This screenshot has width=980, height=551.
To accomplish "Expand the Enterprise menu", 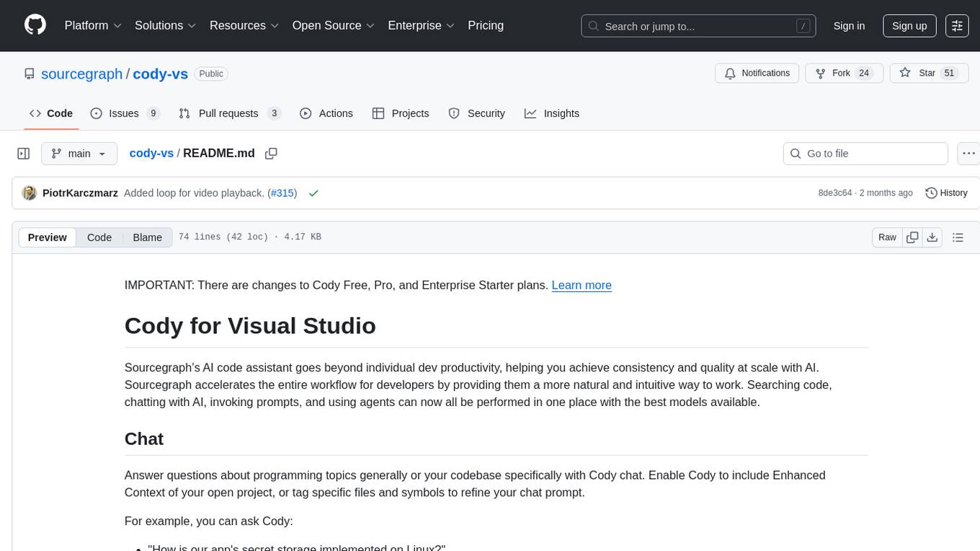I will (421, 25).
